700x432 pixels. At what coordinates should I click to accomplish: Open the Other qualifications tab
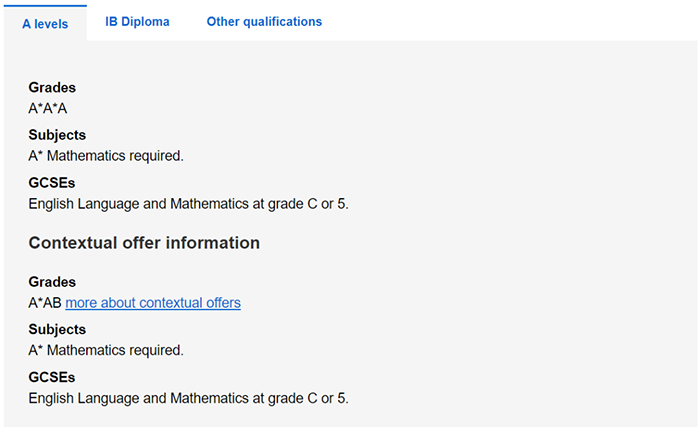pos(264,22)
